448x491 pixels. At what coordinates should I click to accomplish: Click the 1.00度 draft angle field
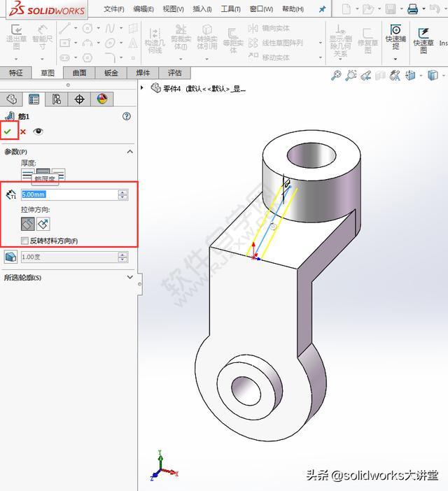click(x=69, y=257)
